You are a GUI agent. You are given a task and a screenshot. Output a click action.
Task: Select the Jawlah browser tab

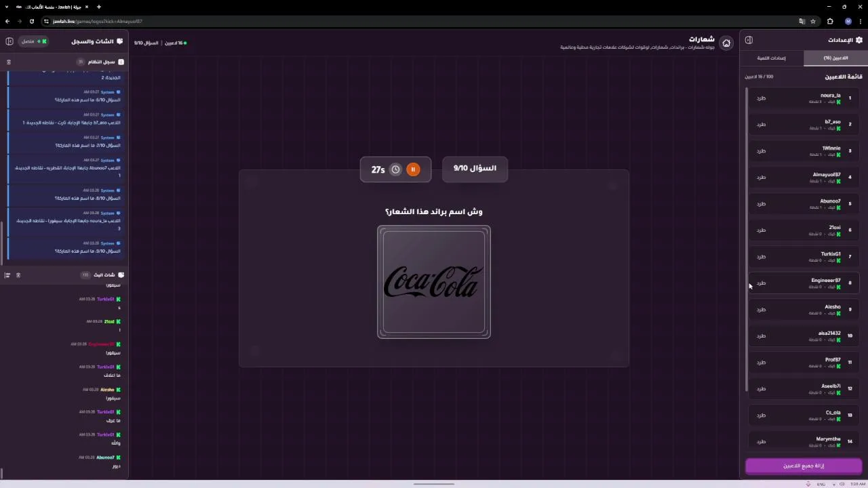(53, 7)
